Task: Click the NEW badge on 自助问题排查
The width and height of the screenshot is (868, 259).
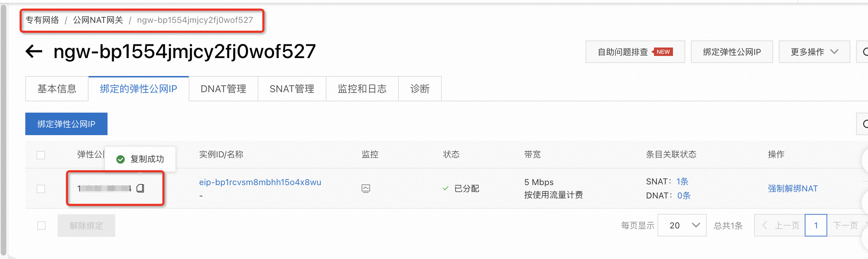Action: 663,52
